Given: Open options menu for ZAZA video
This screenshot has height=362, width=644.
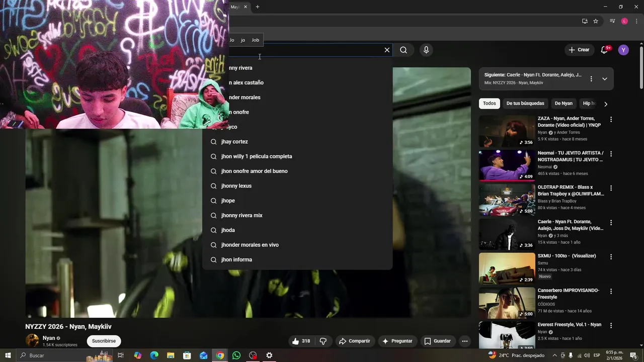Looking at the screenshot, I should coord(611,120).
